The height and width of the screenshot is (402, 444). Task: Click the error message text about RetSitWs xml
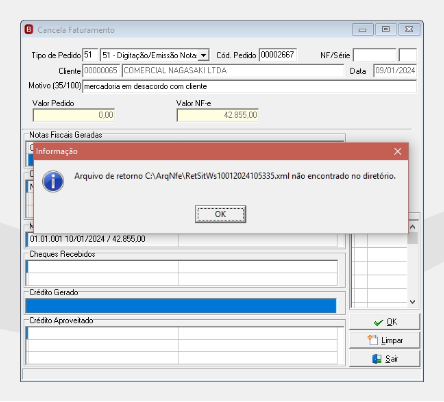235,176
